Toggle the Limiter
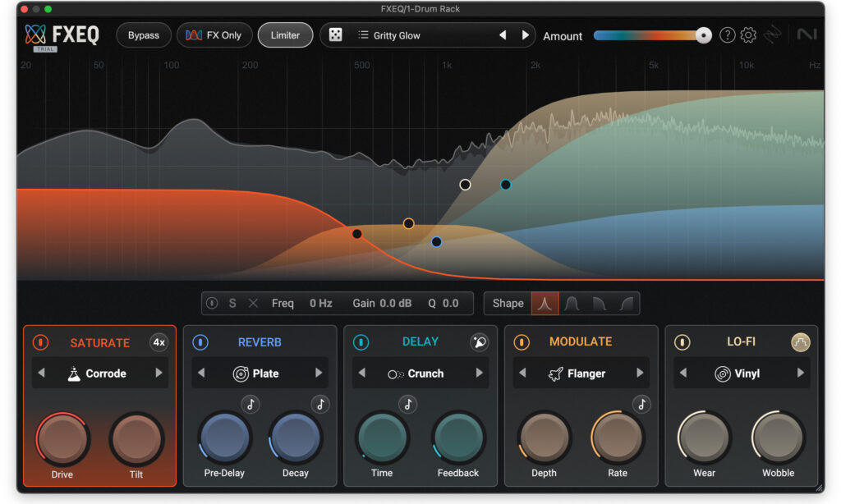The image size is (841, 504). [x=285, y=35]
